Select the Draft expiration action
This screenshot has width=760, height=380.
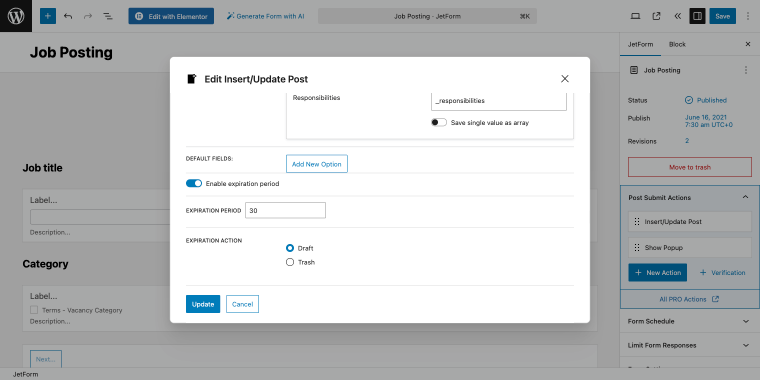(x=290, y=248)
